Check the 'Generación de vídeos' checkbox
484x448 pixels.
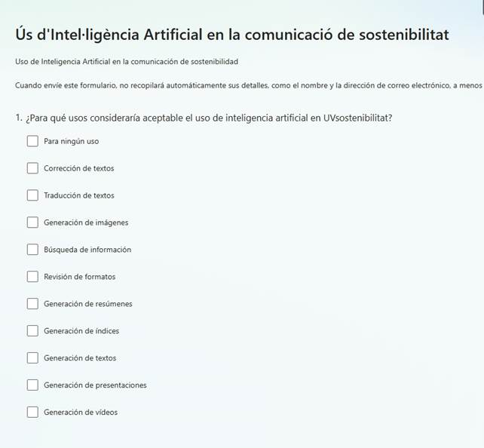coord(32,413)
